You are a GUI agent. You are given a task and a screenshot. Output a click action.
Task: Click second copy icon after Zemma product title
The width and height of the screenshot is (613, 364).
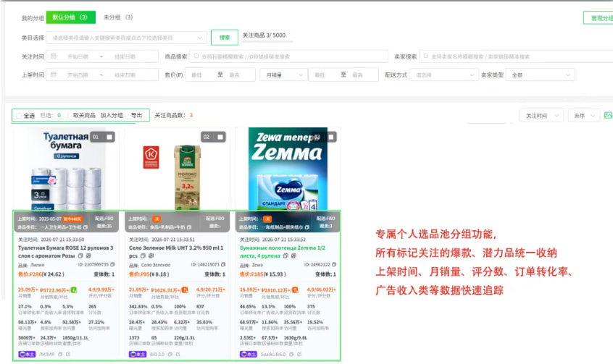[x=293, y=256]
